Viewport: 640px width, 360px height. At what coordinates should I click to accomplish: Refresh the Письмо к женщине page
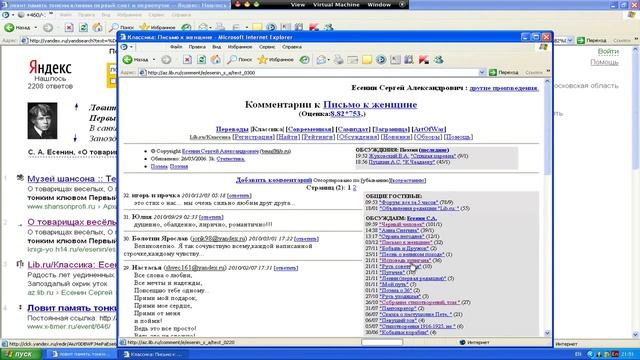(x=201, y=60)
